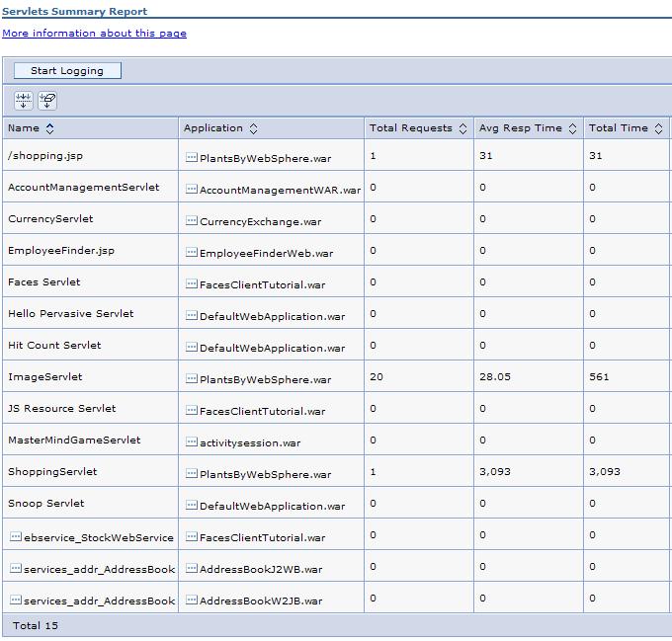Click icon beside AddressBookW2JB.war
The image size is (672, 641).
point(191,600)
